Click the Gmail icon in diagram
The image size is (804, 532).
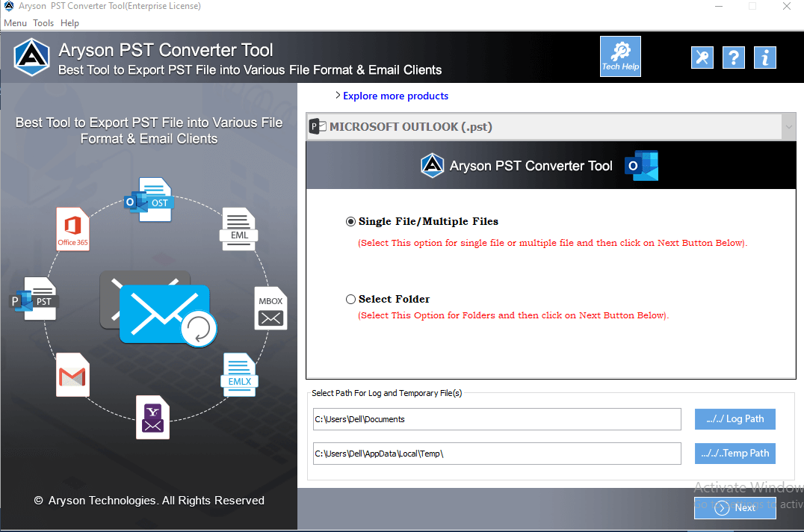[72, 374]
